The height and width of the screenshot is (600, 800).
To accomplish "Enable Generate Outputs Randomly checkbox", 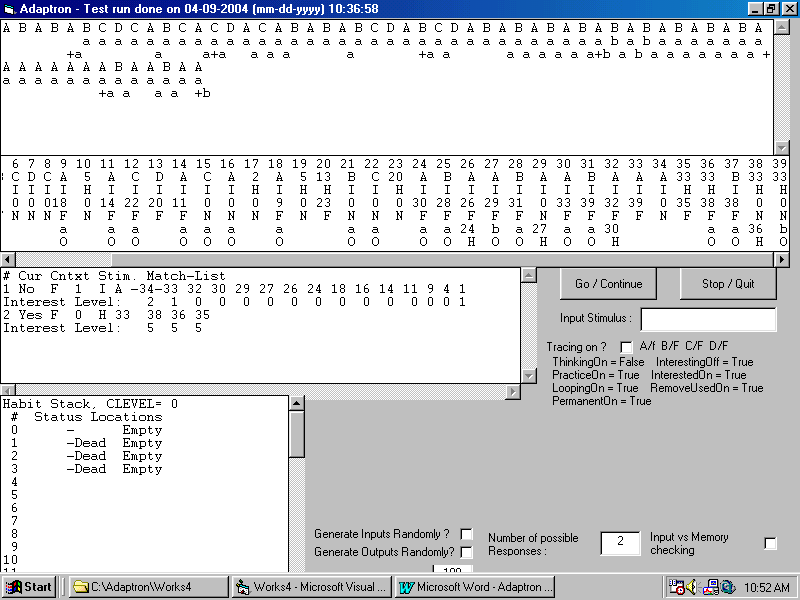I will pyautogui.click(x=466, y=552).
